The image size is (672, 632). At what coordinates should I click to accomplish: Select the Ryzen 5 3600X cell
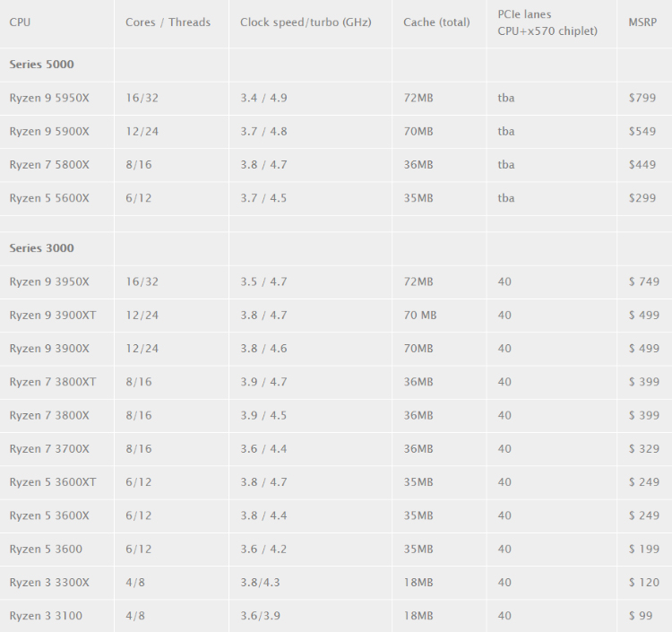tap(49, 515)
